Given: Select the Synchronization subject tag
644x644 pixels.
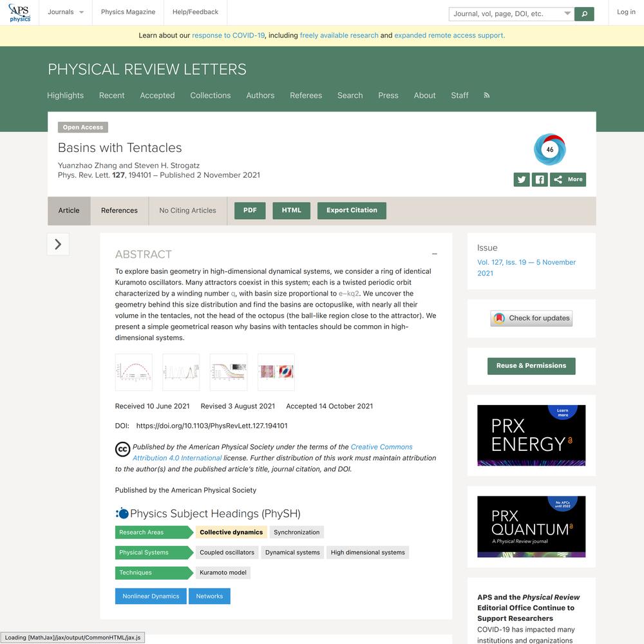Looking at the screenshot, I should click(x=296, y=533).
